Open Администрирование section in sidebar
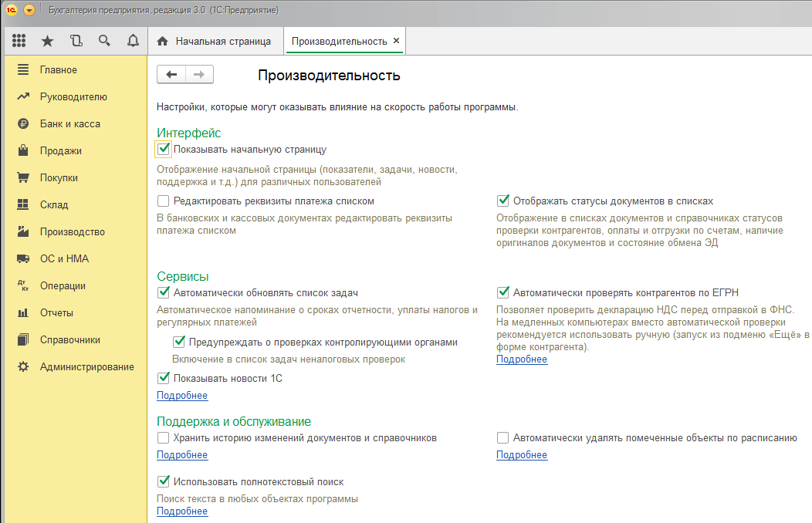Viewport: 812px width, 523px height. (x=86, y=366)
